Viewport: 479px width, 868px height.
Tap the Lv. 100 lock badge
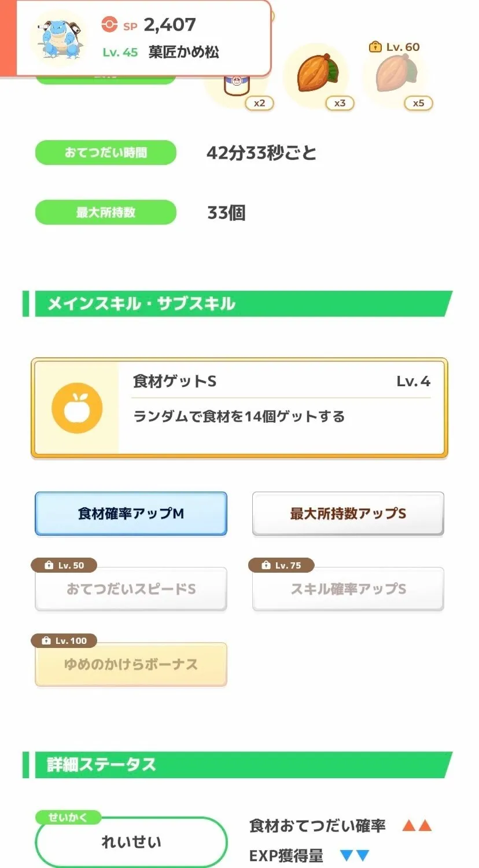click(64, 640)
